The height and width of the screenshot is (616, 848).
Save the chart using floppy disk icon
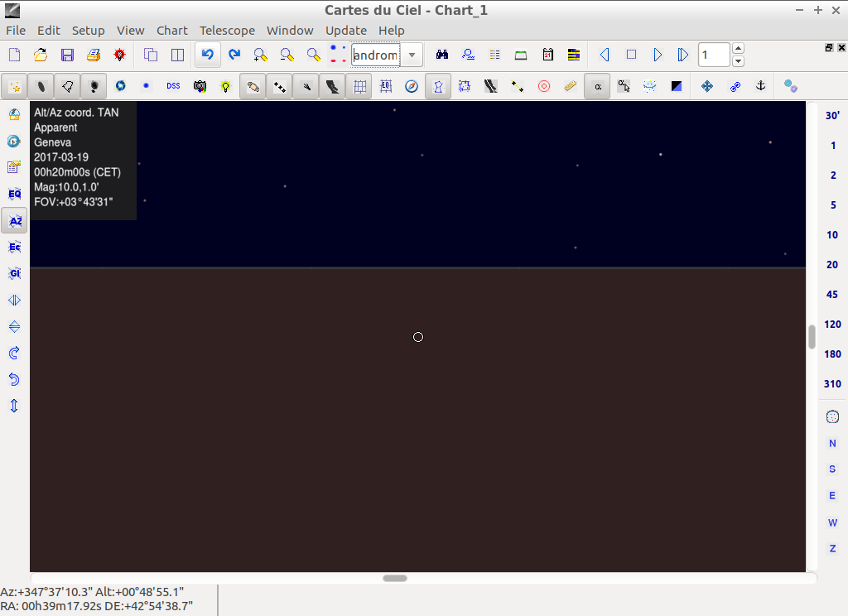pos(67,55)
